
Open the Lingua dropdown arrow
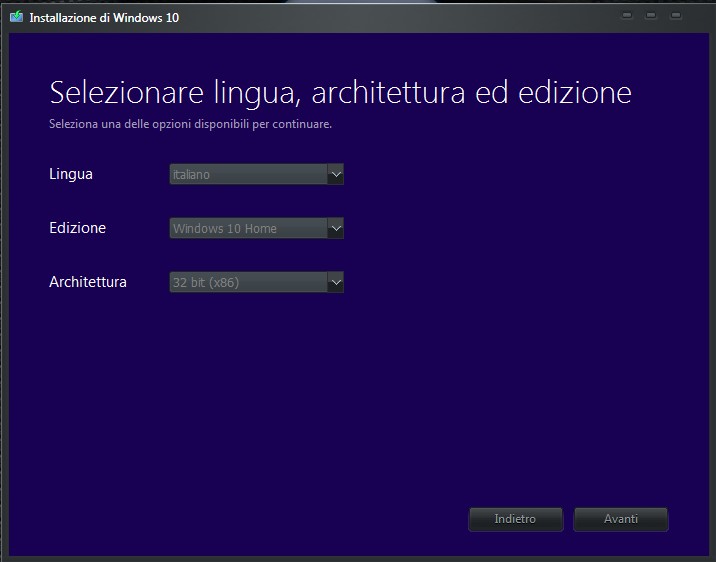point(336,174)
